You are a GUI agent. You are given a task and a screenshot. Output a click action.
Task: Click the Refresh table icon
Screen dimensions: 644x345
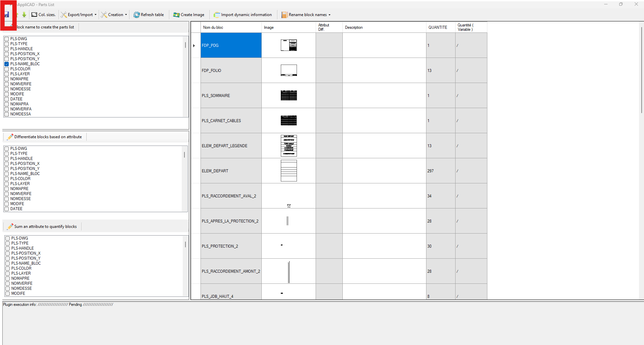tap(137, 15)
